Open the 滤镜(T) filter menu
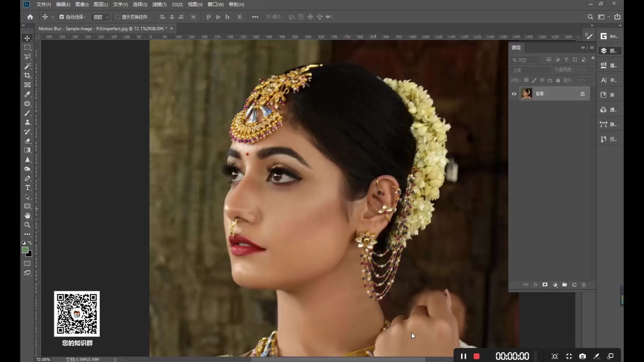 [x=159, y=4]
